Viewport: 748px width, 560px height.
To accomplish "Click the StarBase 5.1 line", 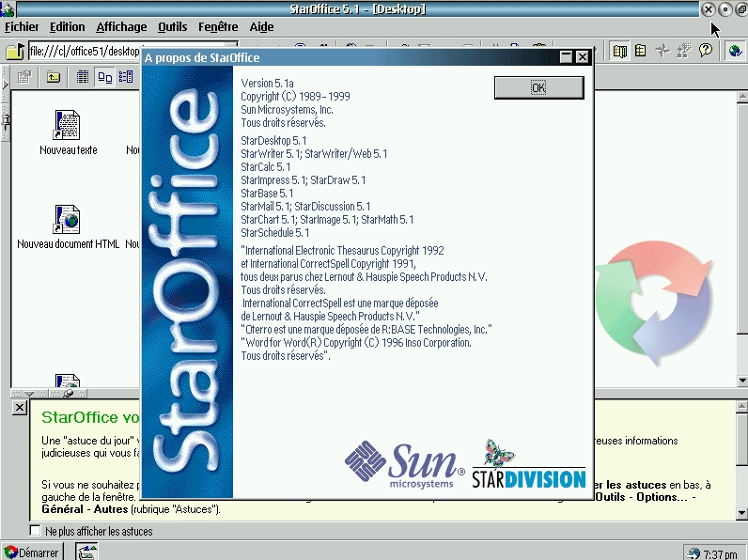I will coord(267,194).
